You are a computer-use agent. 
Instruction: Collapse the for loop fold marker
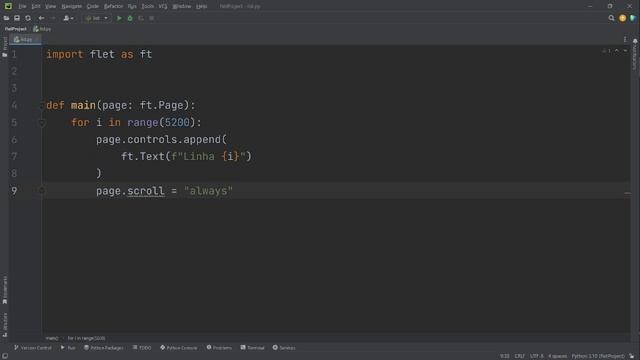pyautogui.click(x=42, y=122)
